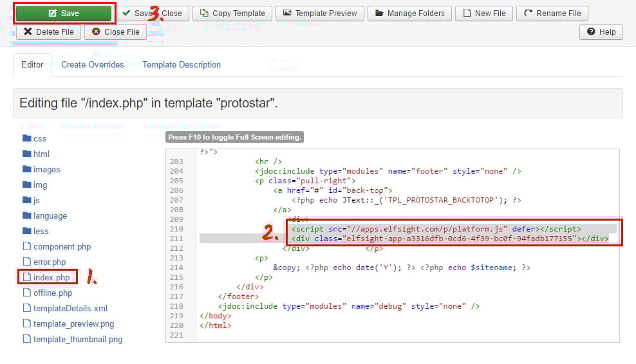Screen dimensions: 636x364
Task: Click Copy Template button
Action: 232,14
